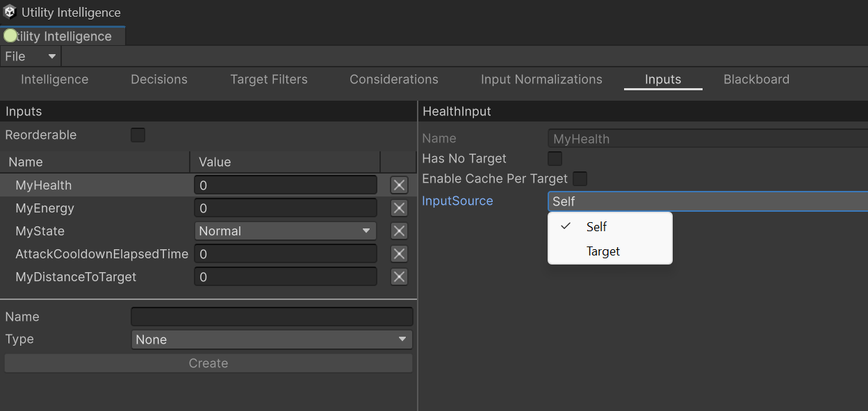The width and height of the screenshot is (868, 411).
Task: Switch to the Intelligence tab
Action: tap(54, 79)
